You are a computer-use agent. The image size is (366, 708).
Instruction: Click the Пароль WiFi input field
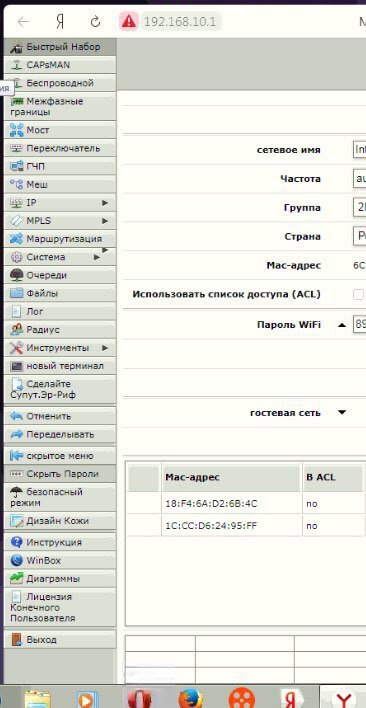point(360,324)
